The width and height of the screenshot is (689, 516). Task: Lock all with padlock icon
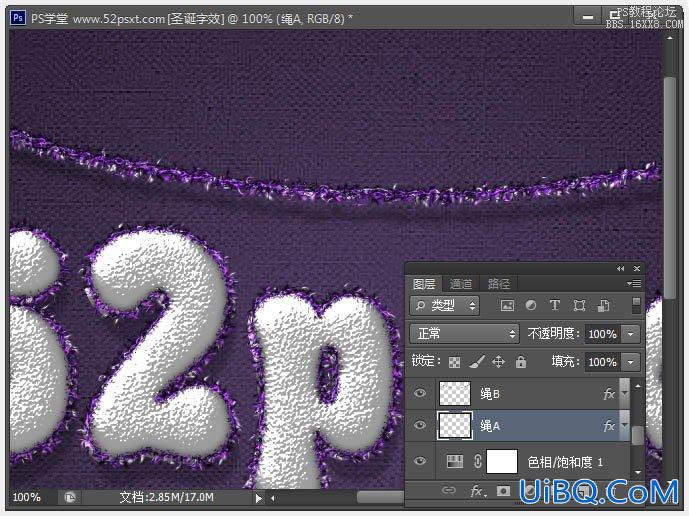pyautogui.click(x=521, y=362)
